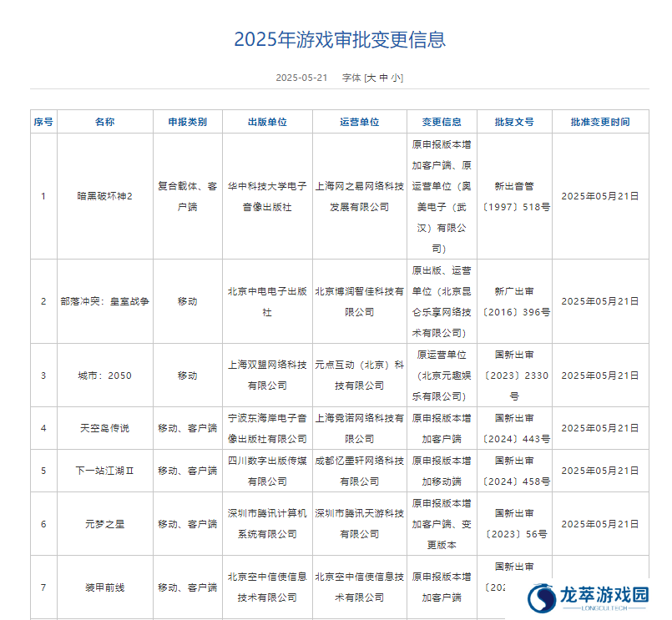Click row number 5 in 序号 column
Viewport: 672px width, 620px height.
point(43,471)
